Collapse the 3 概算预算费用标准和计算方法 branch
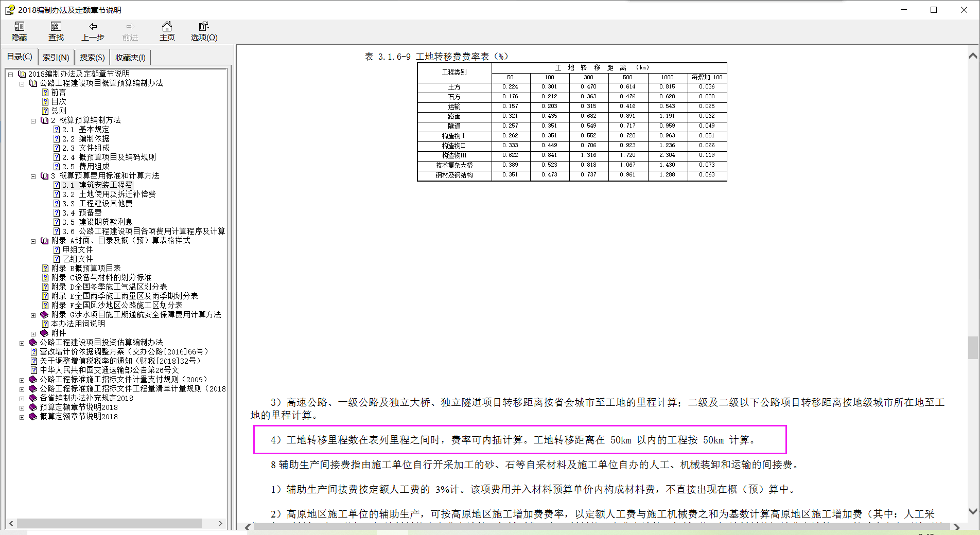 click(x=33, y=176)
